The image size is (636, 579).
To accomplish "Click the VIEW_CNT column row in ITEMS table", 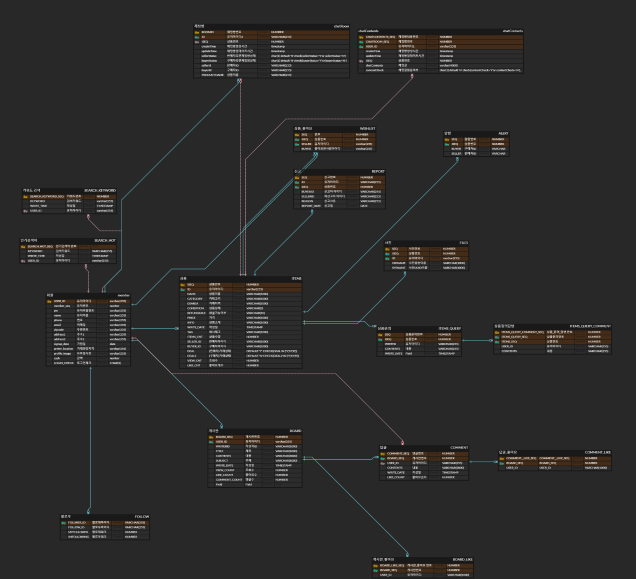I will pyautogui.click(x=241, y=361).
